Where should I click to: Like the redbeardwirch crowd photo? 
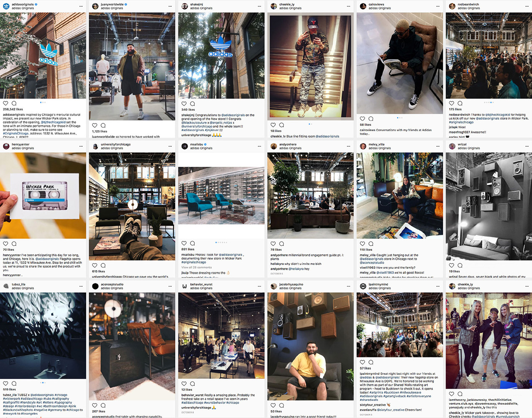pyautogui.click(x=452, y=103)
